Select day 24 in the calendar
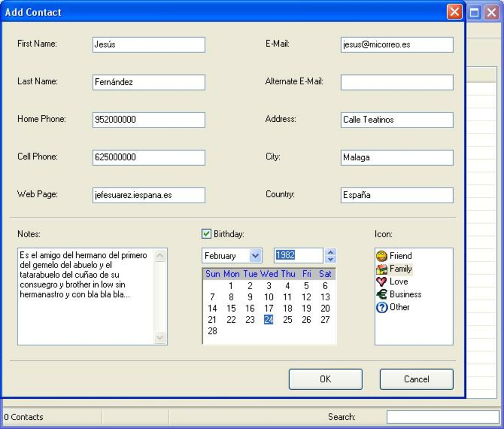The width and height of the screenshot is (504, 429). (269, 320)
